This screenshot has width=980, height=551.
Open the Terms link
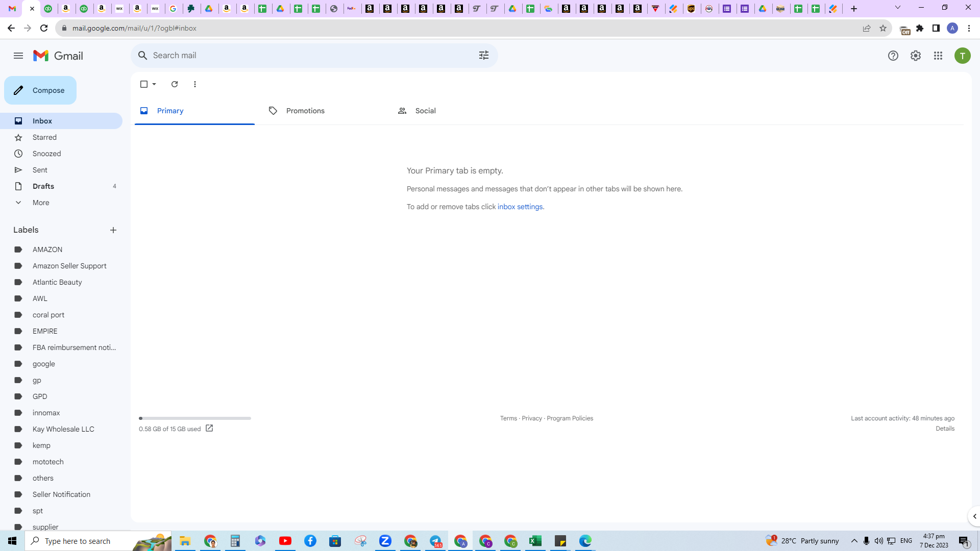pyautogui.click(x=508, y=418)
